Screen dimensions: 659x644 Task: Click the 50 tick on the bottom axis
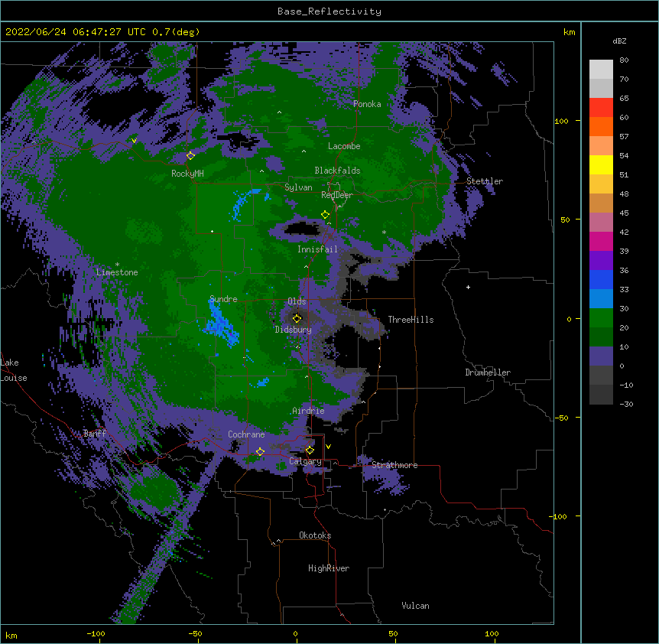[x=393, y=633]
